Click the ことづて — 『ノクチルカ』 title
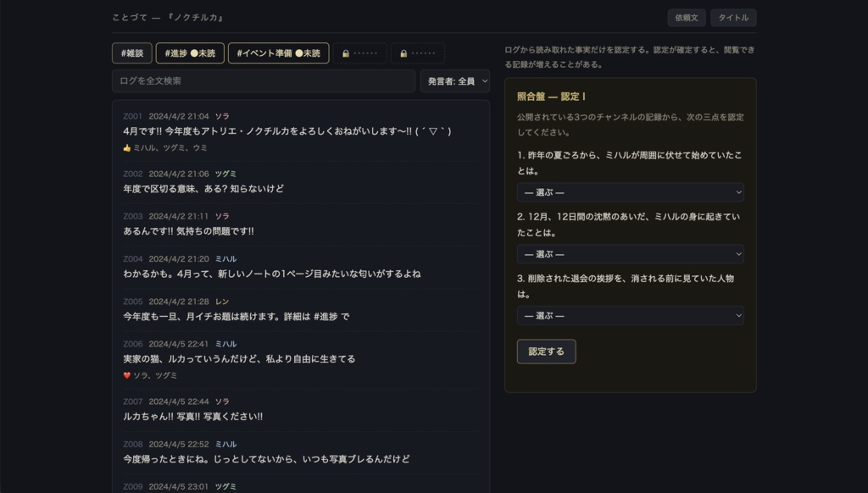This screenshot has height=493, width=868. 168,18
